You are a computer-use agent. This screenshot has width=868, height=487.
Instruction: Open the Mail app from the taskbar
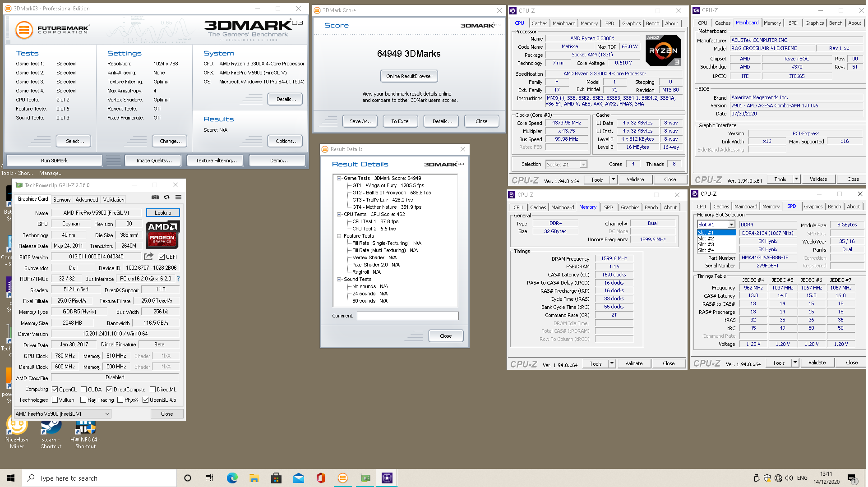click(x=299, y=478)
